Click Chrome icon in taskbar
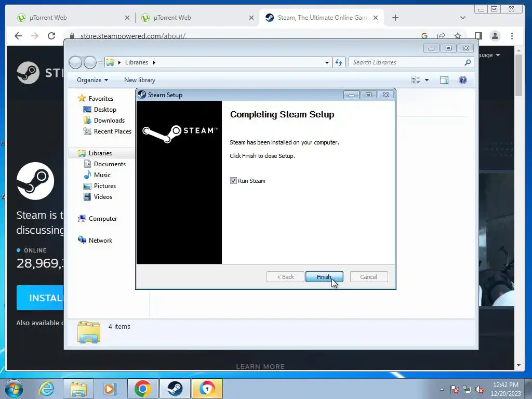This screenshot has height=399, width=532. tap(142, 389)
